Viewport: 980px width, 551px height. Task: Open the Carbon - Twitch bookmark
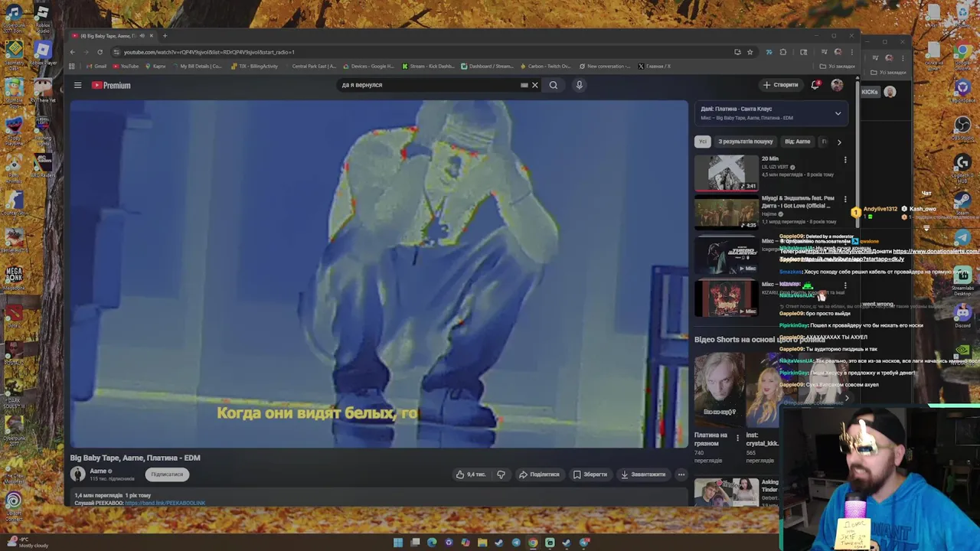[x=546, y=67]
